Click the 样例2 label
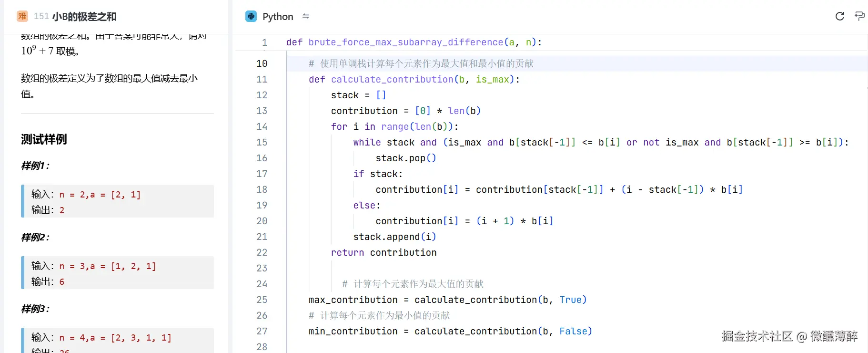The image size is (868, 353). [35, 237]
